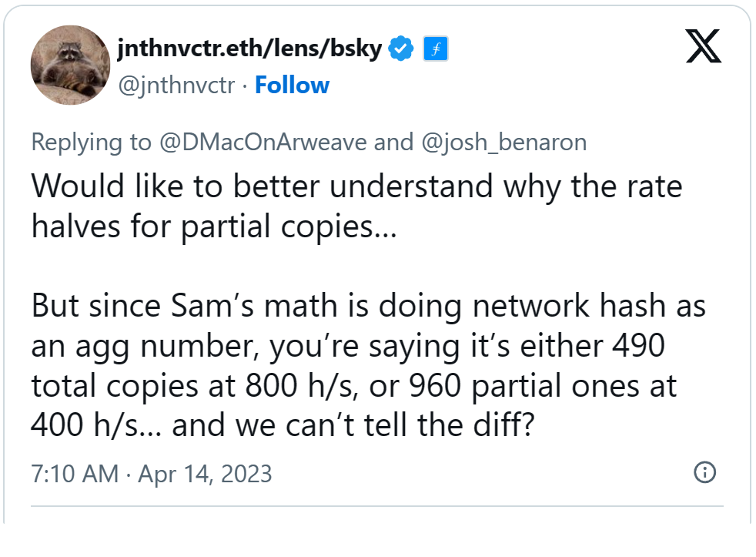Click the blue affiliate badge beside the checkmark
The height and width of the screenshot is (557, 756).
436,49
